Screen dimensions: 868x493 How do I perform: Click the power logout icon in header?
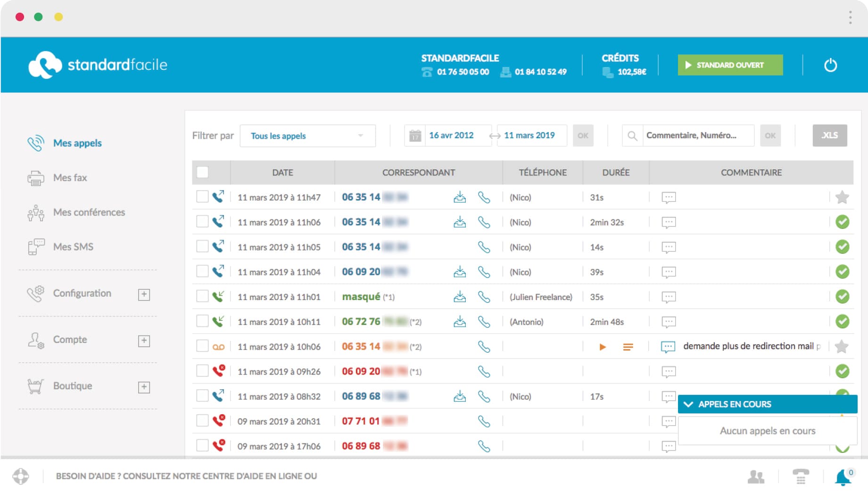[x=830, y=65]
